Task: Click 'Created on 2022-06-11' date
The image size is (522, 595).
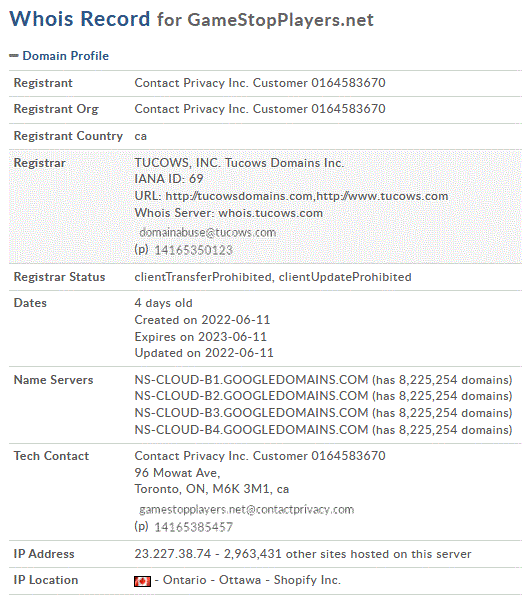Action: (x=202, y=320)
